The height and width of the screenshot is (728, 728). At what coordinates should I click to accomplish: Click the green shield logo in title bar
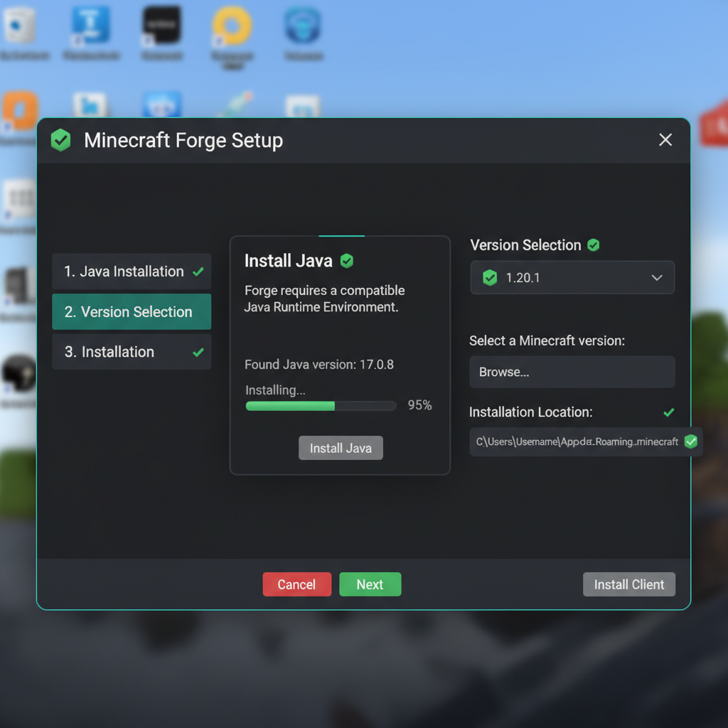60,140
